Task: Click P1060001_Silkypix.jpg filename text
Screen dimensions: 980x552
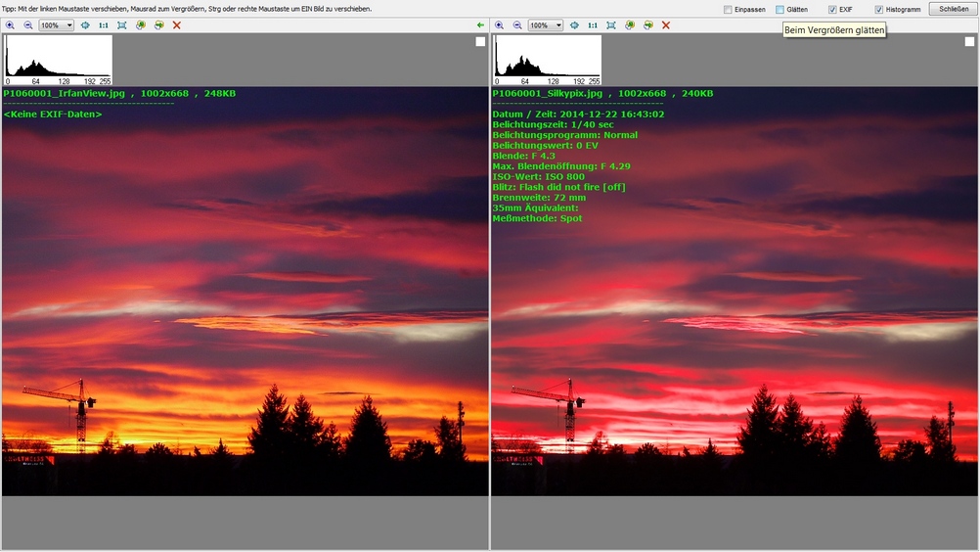Action: coord(548,93)
